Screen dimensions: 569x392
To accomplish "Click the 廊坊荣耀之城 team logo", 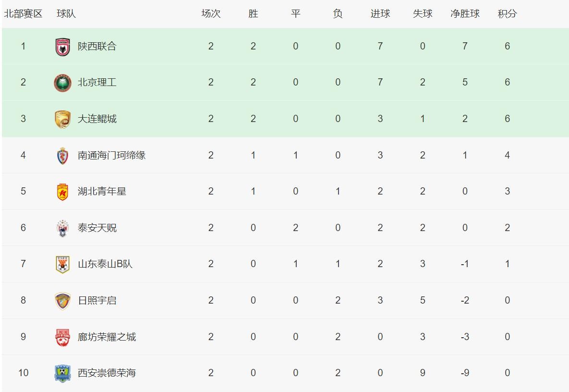I will tap(62, 337).
